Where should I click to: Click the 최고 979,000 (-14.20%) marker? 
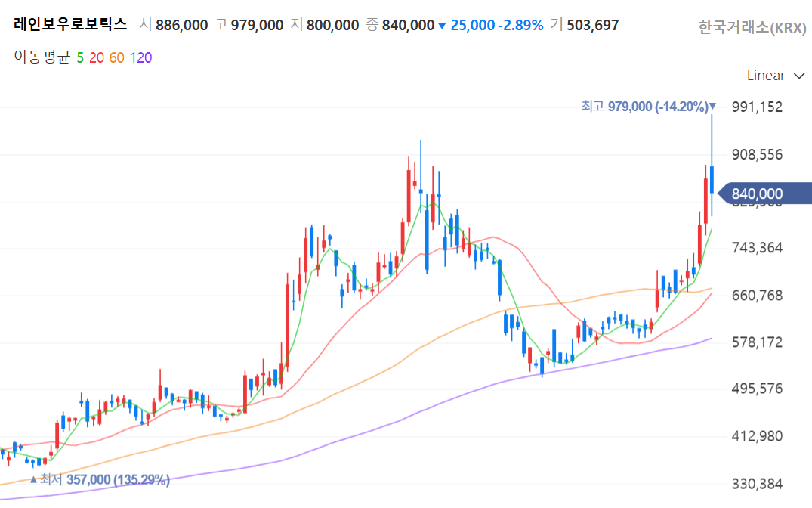(648, 107)
